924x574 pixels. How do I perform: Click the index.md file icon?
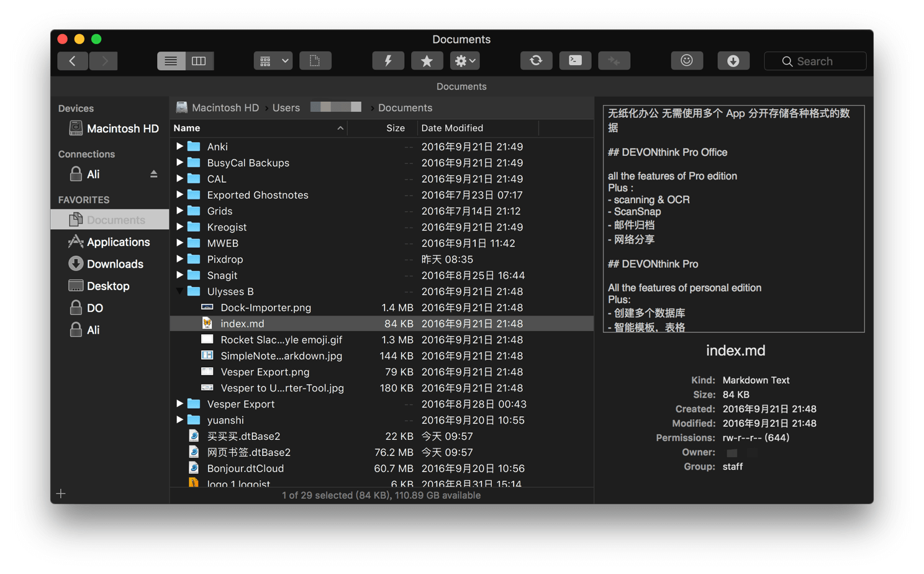(207, 324)
